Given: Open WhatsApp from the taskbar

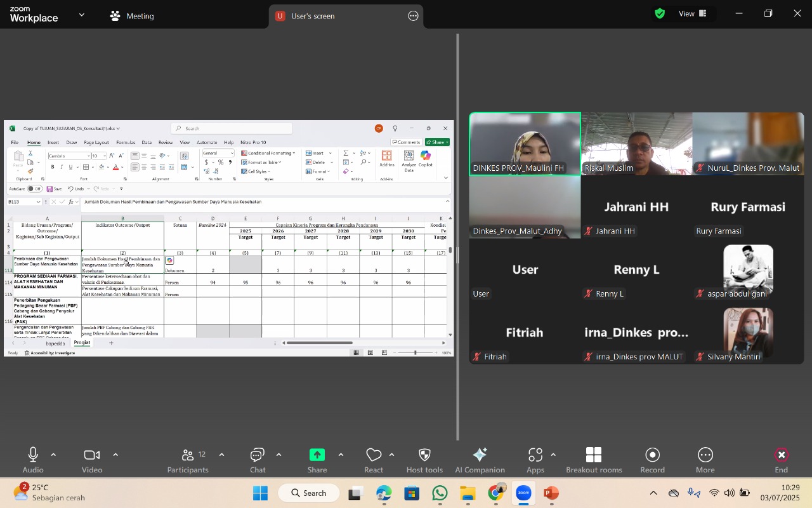Looking at the screenshot, I should [440, 493].
